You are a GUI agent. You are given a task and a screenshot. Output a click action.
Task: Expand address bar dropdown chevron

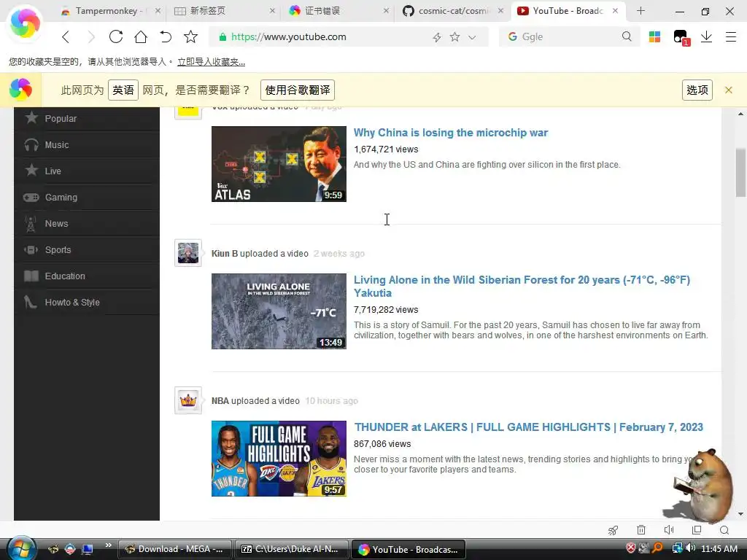tap(472, 37)
